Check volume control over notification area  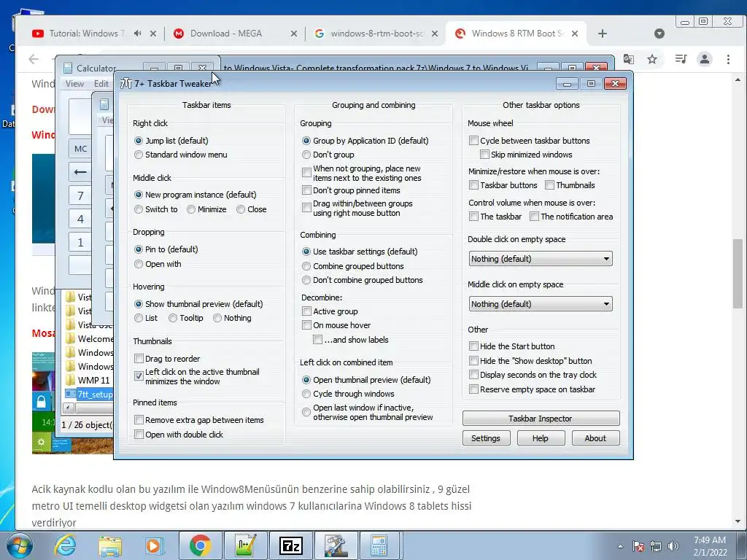pos(534,217)
